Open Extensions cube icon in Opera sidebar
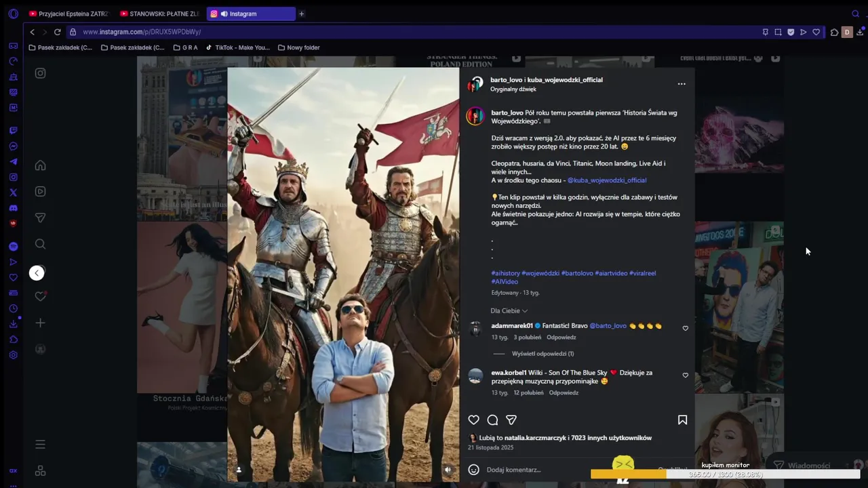The height and width of the screenshot is (488, 868). (x=13, y=340)
